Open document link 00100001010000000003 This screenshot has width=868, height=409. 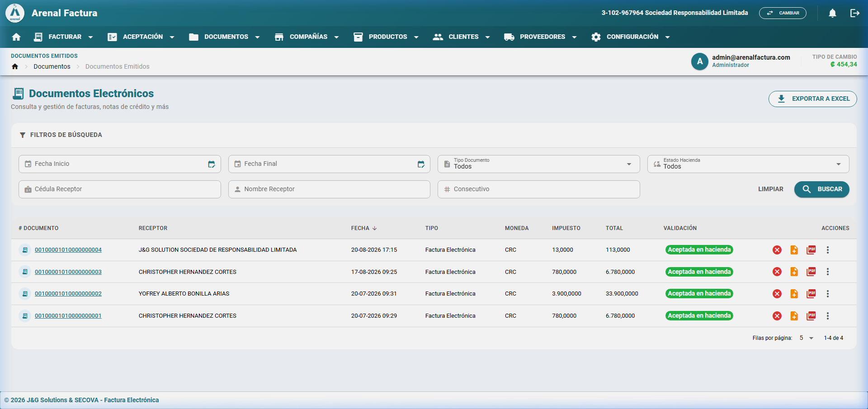click(x=68, y=272)
